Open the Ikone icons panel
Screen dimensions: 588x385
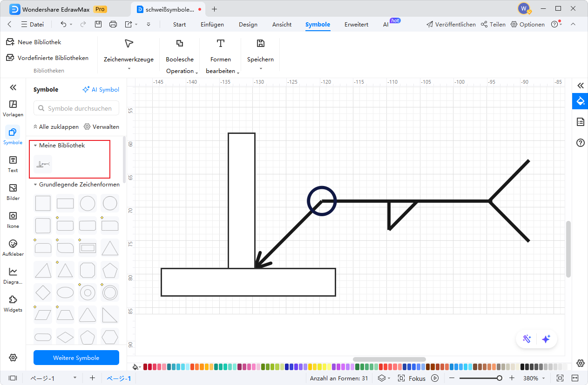click(13, 219)
